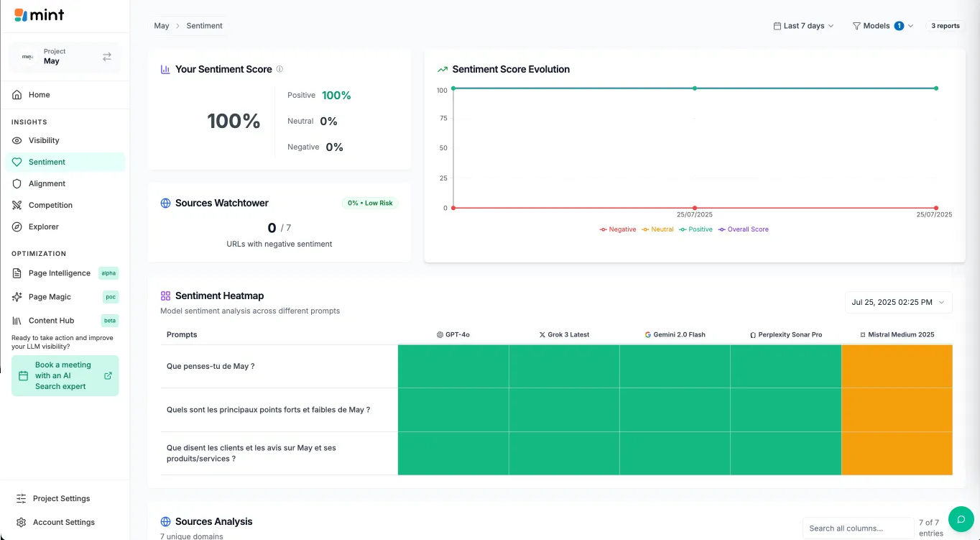Go to Competition in the sidebar
This screenshot has height=540, width=980.
[x=50, y=206]
